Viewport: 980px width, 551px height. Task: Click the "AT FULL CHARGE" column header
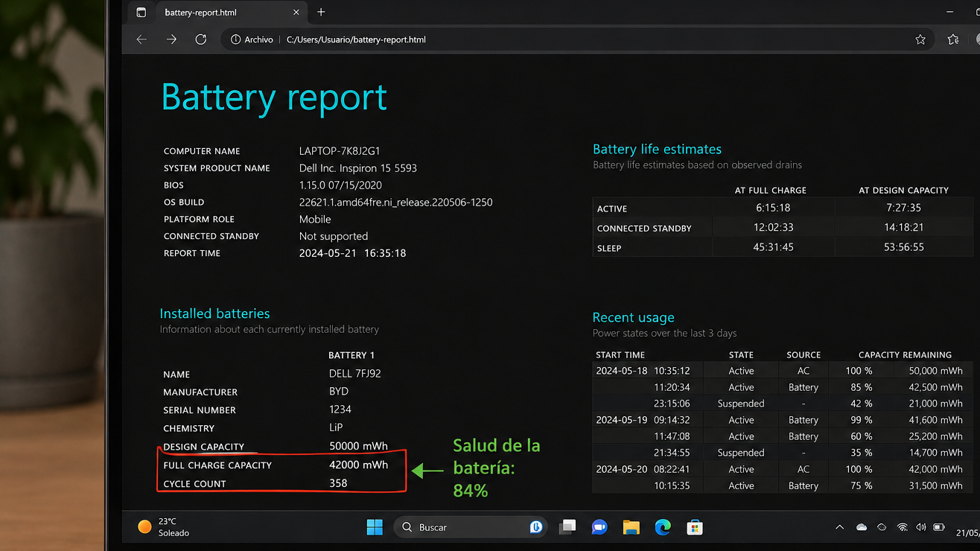[x=771, y=190]
